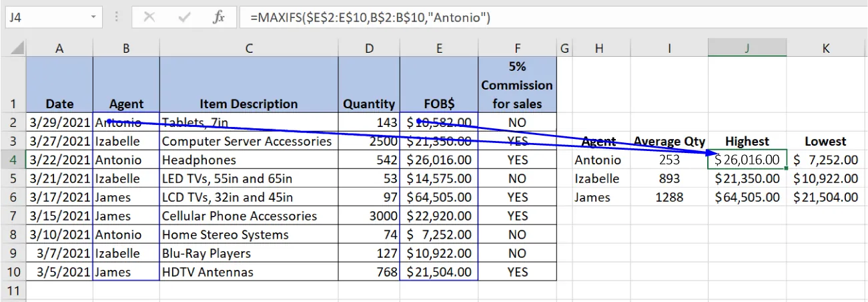Select row 10 header
Viewport: 868px width, 302px height.
13,273
